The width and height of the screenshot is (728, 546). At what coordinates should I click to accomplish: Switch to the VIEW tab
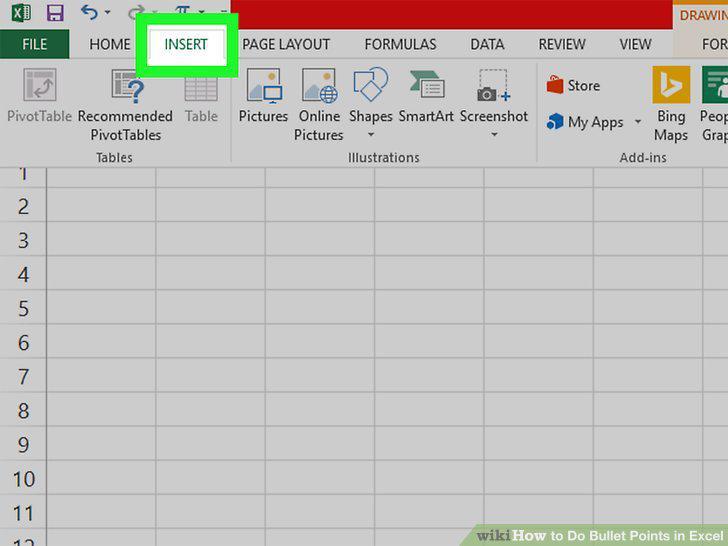pos(635,44)
